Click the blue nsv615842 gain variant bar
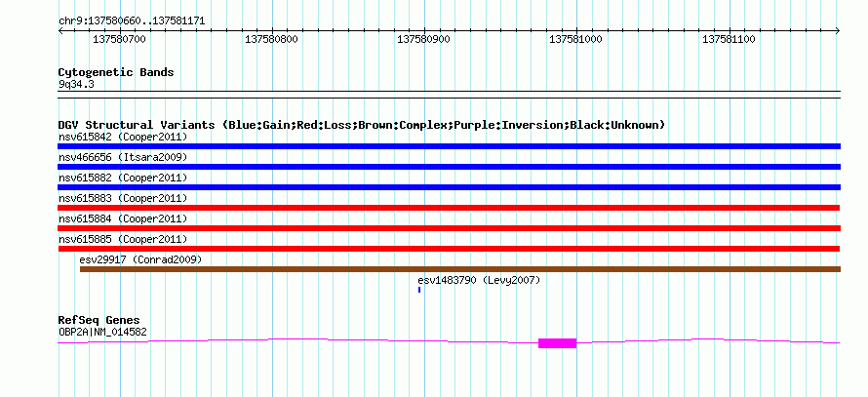Viewport: 868px width, 397px height. point(449,146)
